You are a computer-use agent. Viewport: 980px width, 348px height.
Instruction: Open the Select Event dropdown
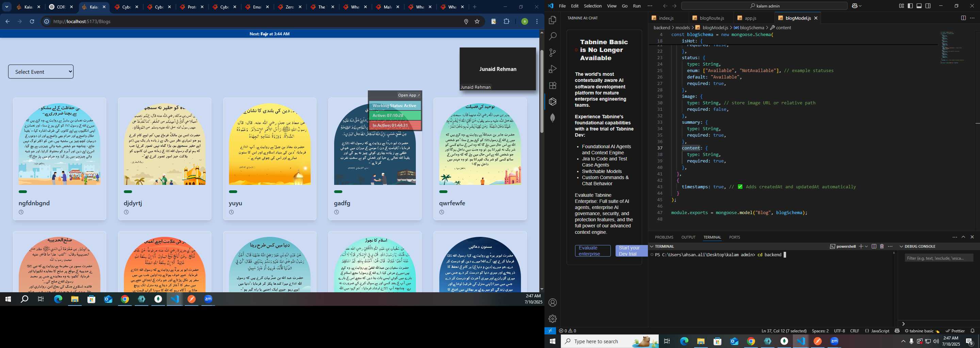[41, 72]
